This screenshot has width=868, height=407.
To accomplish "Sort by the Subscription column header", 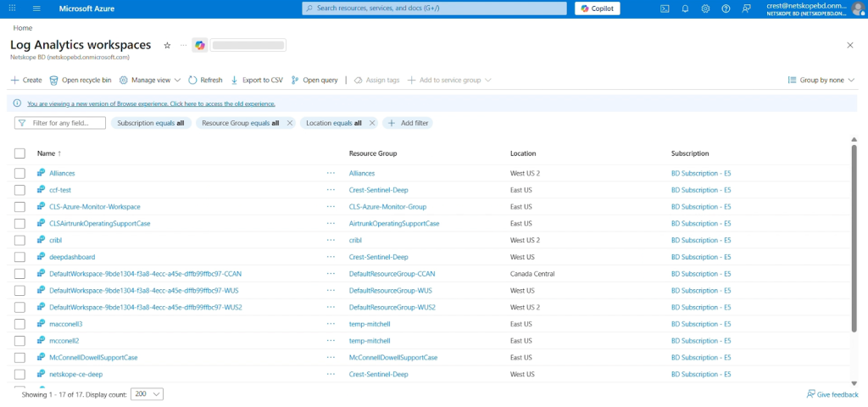I will [690, 153].
